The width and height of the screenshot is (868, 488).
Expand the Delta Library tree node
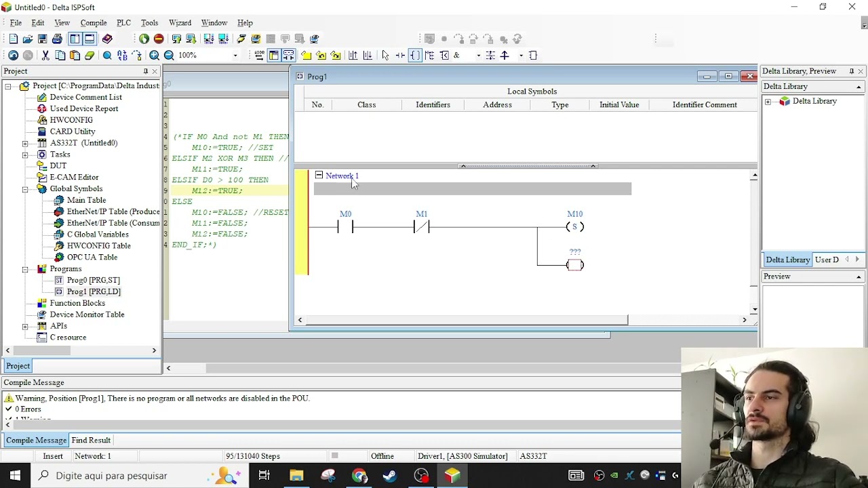[768, 102]
